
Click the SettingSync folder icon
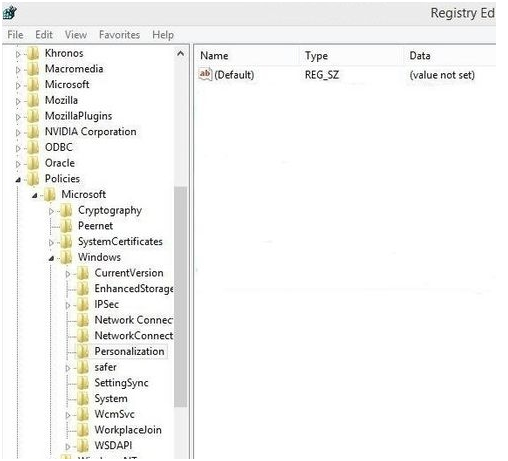[x=82, y=382]
